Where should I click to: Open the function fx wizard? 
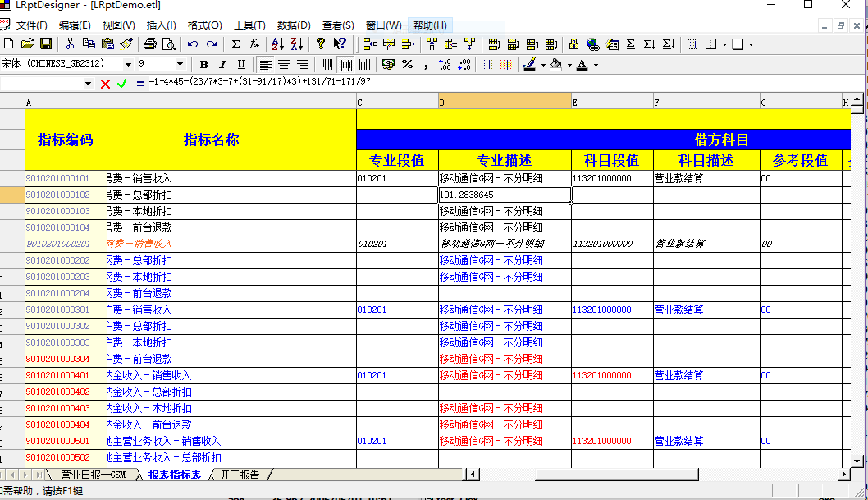[254, 44]
